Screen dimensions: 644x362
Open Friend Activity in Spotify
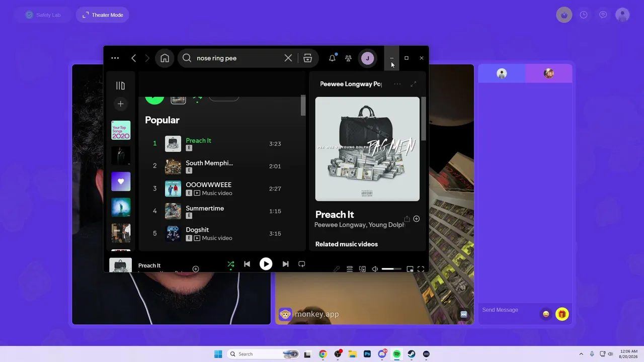tap(348, 58)
